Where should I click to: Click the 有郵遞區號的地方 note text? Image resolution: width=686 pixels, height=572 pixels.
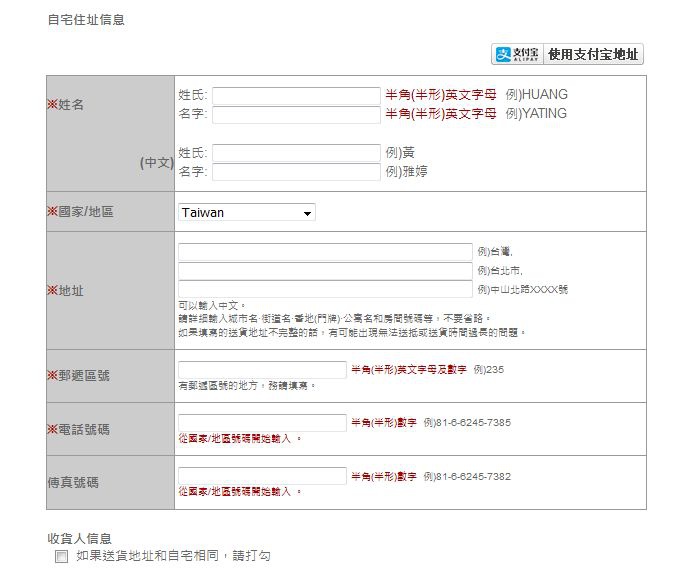click(246, 386)
